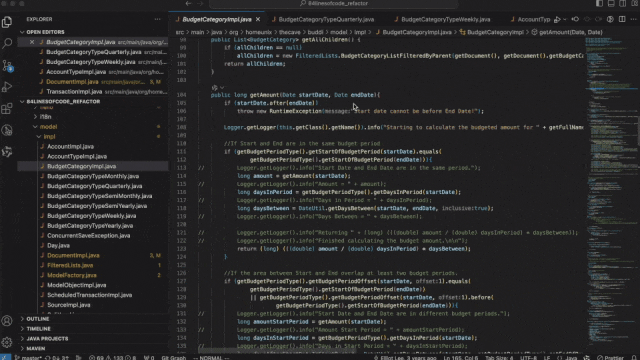Open the Manage gear menu
Image resolution: width=640 pixels, height=360 pixels.
[7, 342]
